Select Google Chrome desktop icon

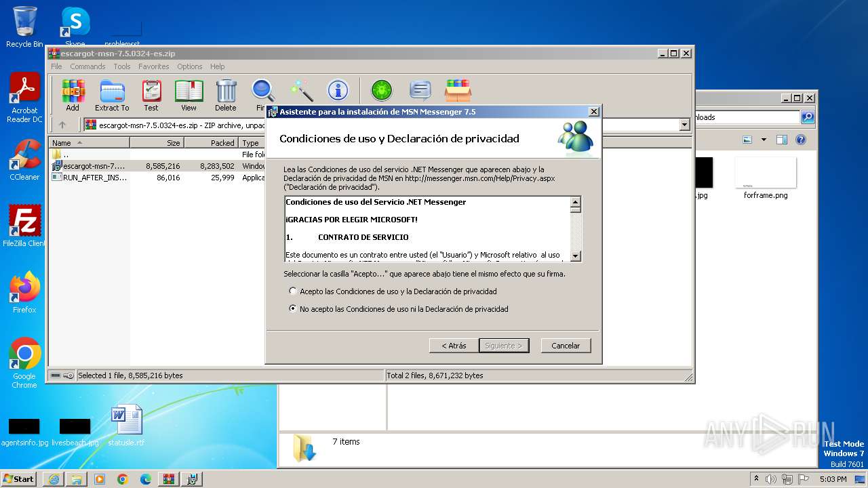(x=24, y=363)
